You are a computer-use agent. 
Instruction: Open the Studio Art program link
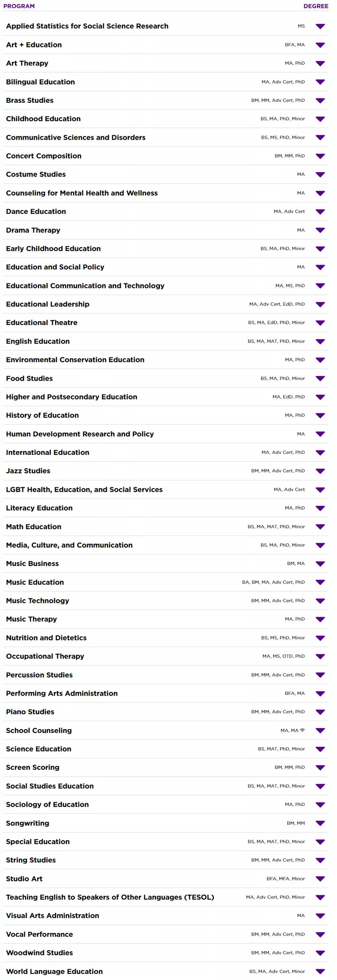click(x=24, y=879)
